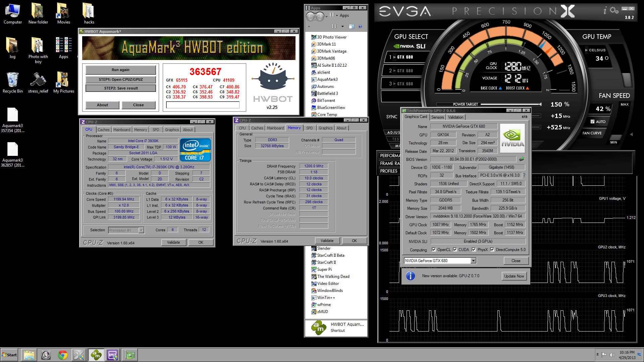Click the help icon in Apps window
The height and width of the screenshot is (362, 644).
tap(360, 26)
